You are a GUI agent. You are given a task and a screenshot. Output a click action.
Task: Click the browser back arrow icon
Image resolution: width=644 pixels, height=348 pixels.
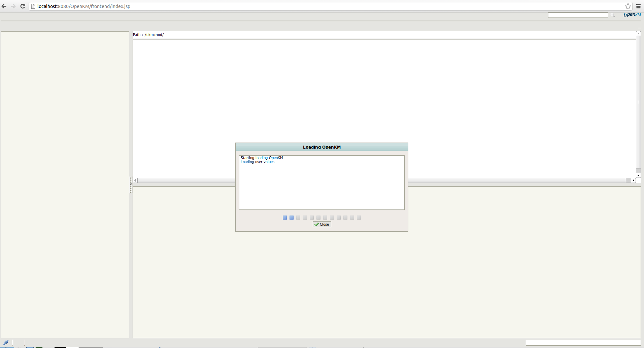click(4, 6)
